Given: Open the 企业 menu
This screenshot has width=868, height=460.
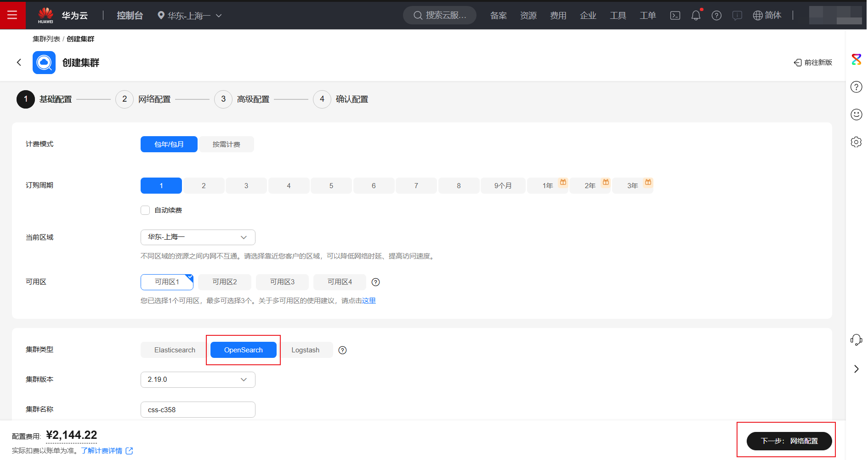Looking at the screenshot, I should (588, 16).
